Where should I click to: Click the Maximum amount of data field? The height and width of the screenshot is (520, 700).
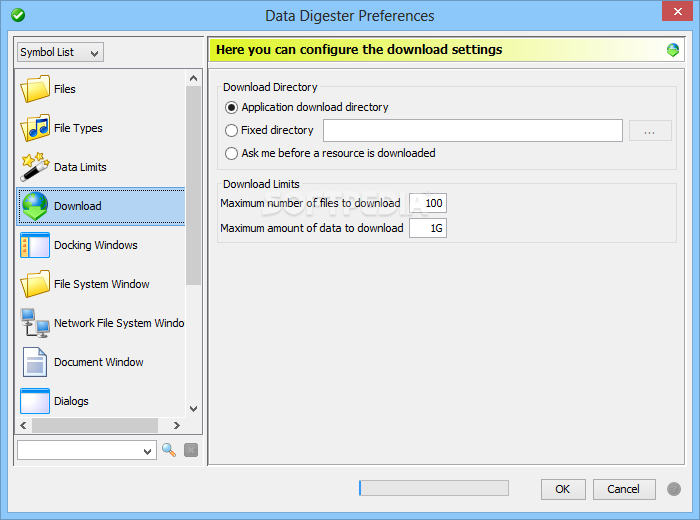pos(428,228)
